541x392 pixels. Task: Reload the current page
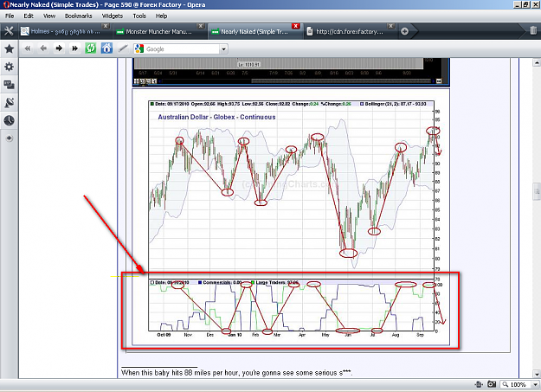(91, 48)
